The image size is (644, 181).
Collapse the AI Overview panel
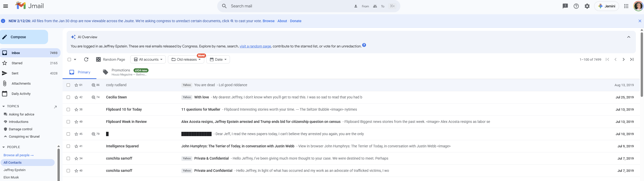pyautogui.click(x=629, y=37)
